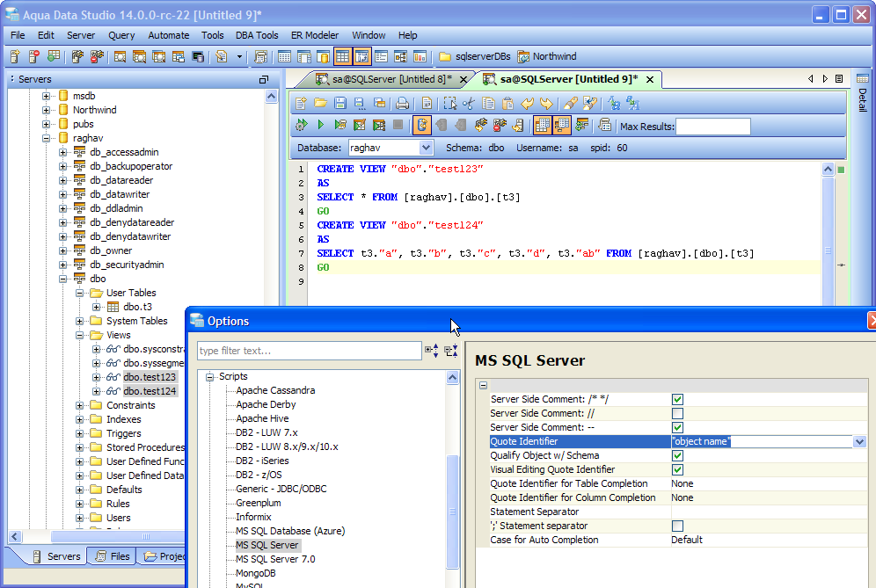Click the Servers panel horizontal scrollbar thumb
The height and width of the screenshot is (588, 876).
145,537
